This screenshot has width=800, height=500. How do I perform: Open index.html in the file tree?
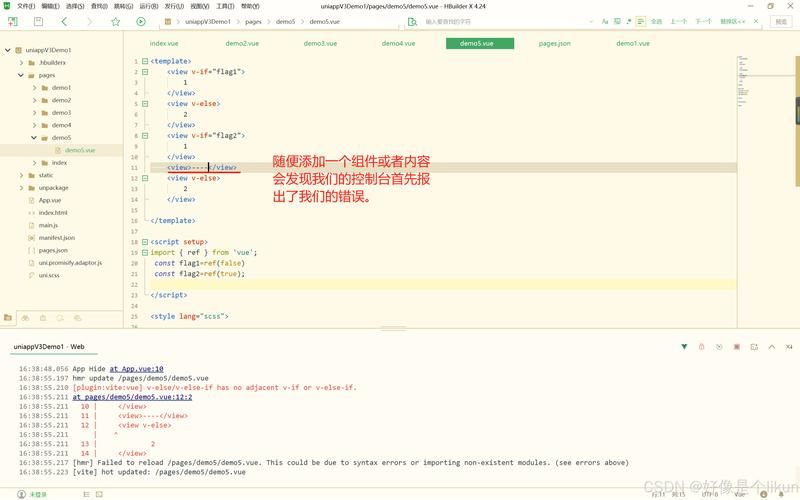coord(53,213)
